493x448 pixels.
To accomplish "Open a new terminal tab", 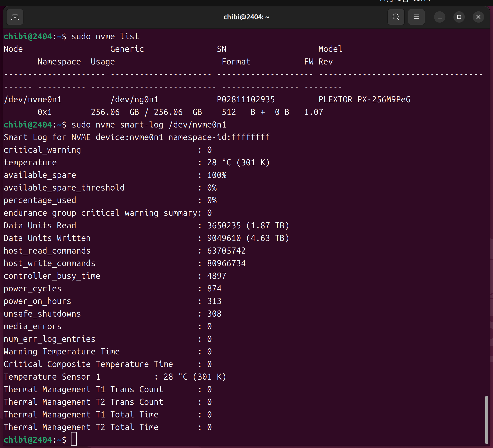I will click(x=15, y=17).
